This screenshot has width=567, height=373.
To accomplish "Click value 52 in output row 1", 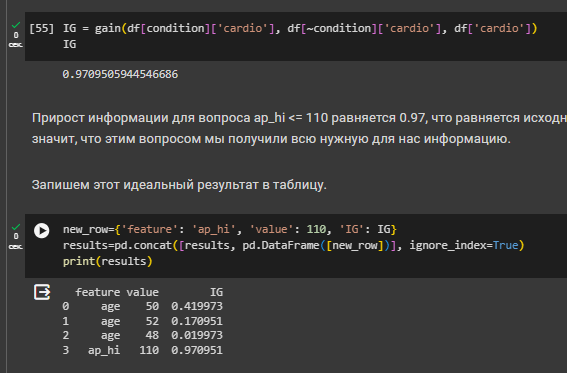I will [152, 321].
